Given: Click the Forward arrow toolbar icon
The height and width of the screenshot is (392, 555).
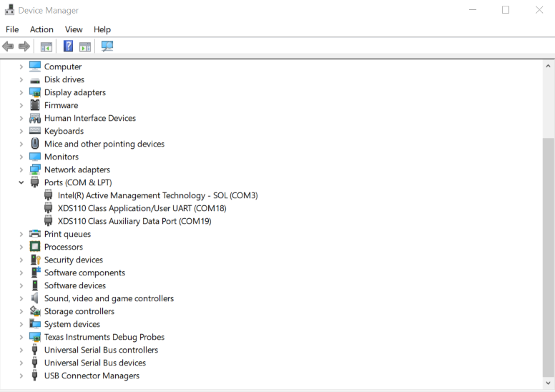Looking at the screenshot, I should [x=24, y=46].
